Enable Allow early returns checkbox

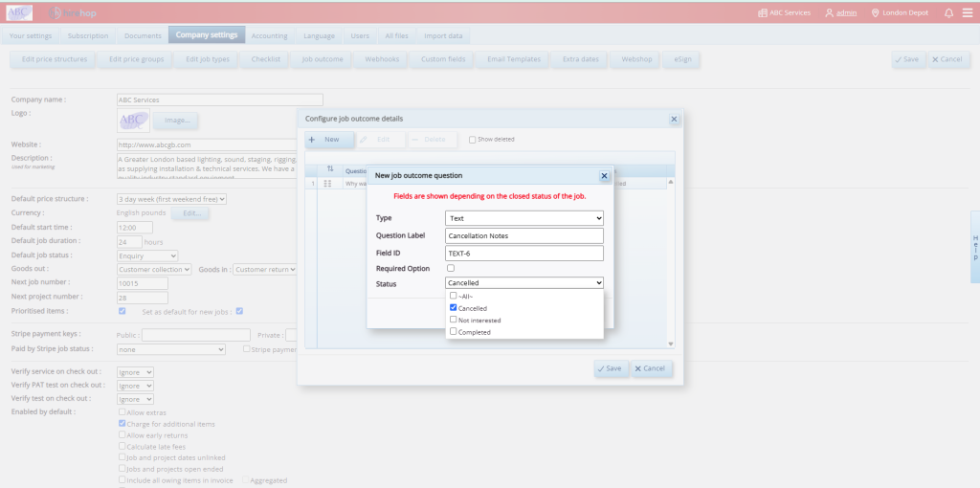[x=122, y=434]
